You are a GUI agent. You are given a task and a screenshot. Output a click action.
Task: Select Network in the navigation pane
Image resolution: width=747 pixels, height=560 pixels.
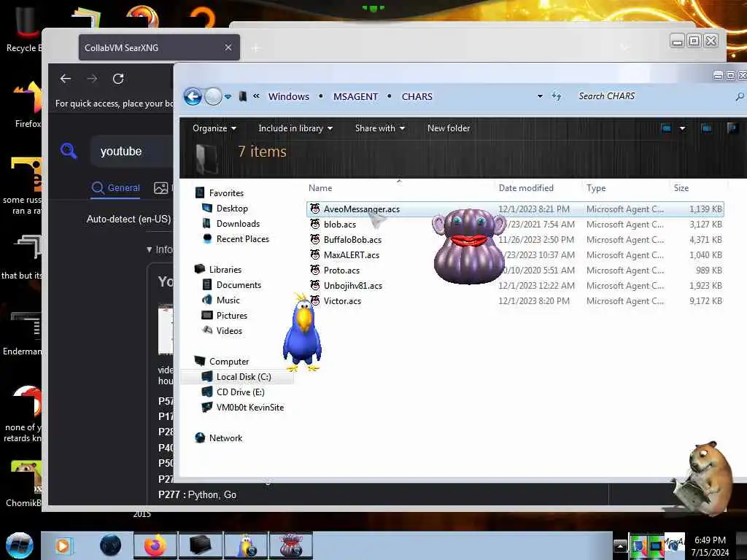(225, 438)
